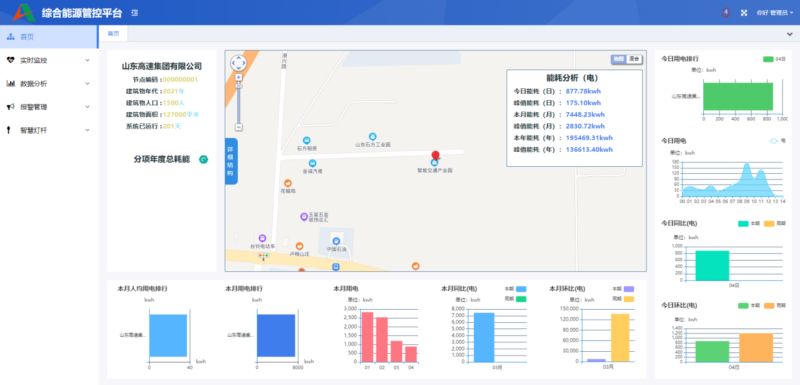Click the green refresh icon beside 分项年度总耗能
This screenshot has width=800, height=385.
(204, 160)
